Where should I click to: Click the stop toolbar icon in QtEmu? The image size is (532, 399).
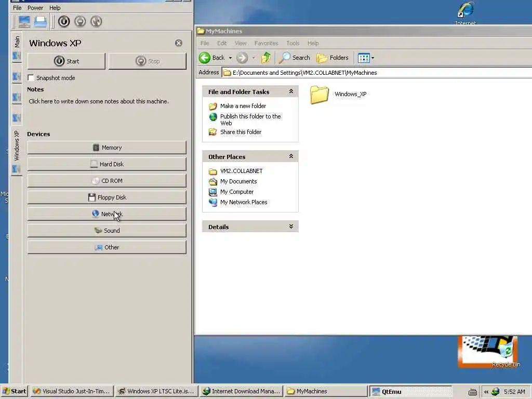pos(80,21)
